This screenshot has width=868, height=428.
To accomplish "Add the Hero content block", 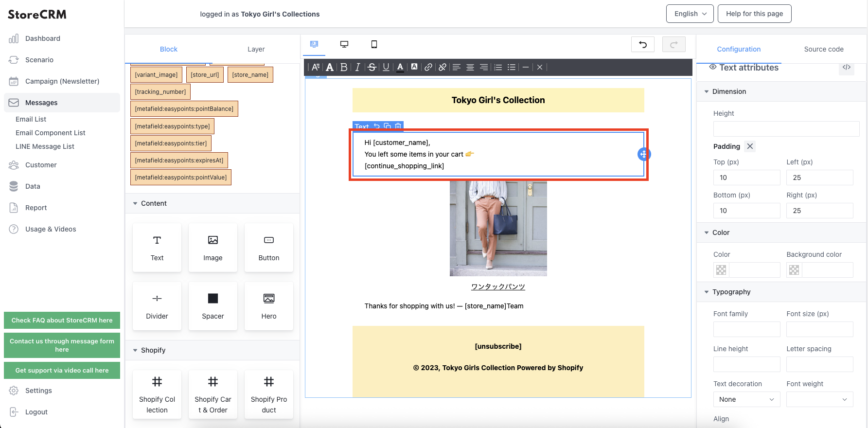I will coord(269,306).
